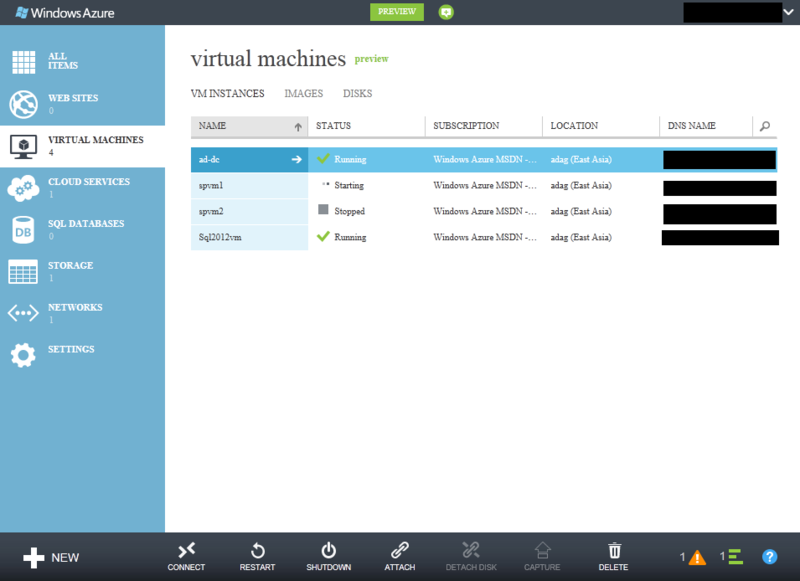Viewport: 800px width, 581px height.
Task: Click the green PREVIEW button
Action: (397, 12)
